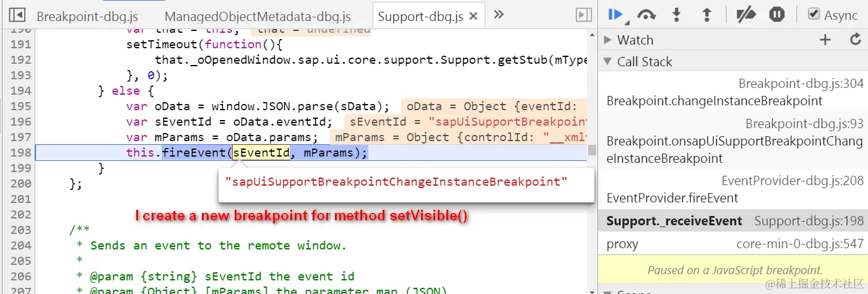
Task: Toggle pause on exceptions
Action: [778, 15]
